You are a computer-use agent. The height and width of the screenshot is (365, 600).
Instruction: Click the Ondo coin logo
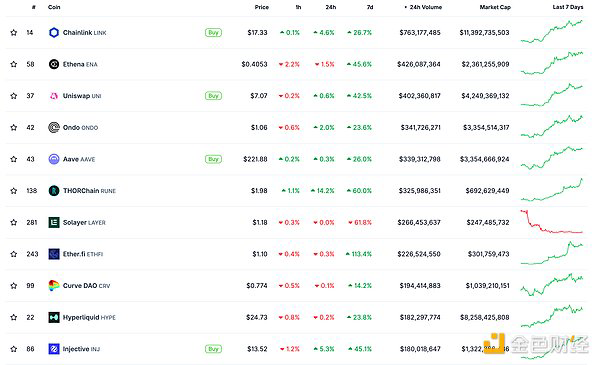[54, 127]
